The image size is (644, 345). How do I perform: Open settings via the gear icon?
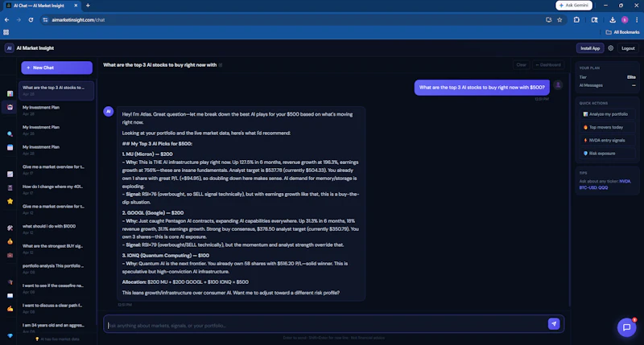click(611, 48)
